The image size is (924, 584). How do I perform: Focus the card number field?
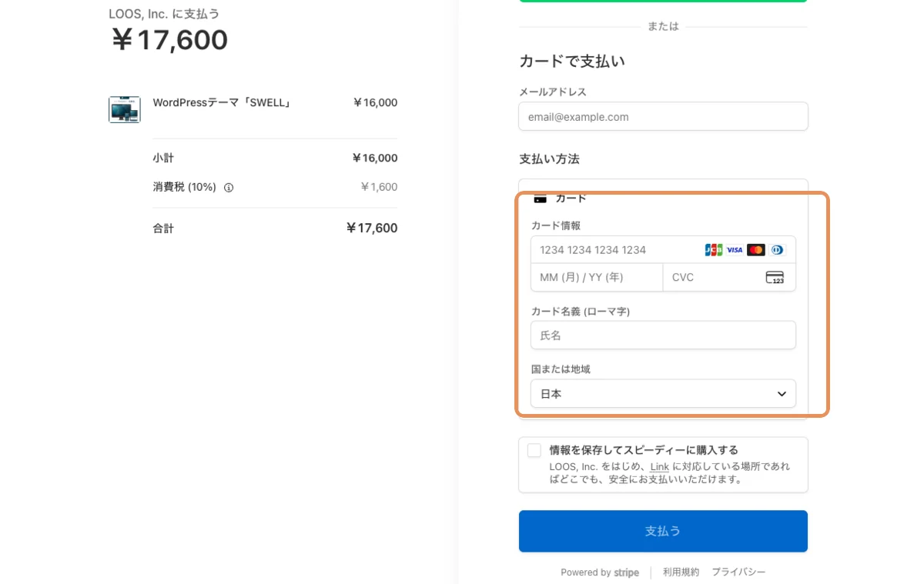click(663, 250)
